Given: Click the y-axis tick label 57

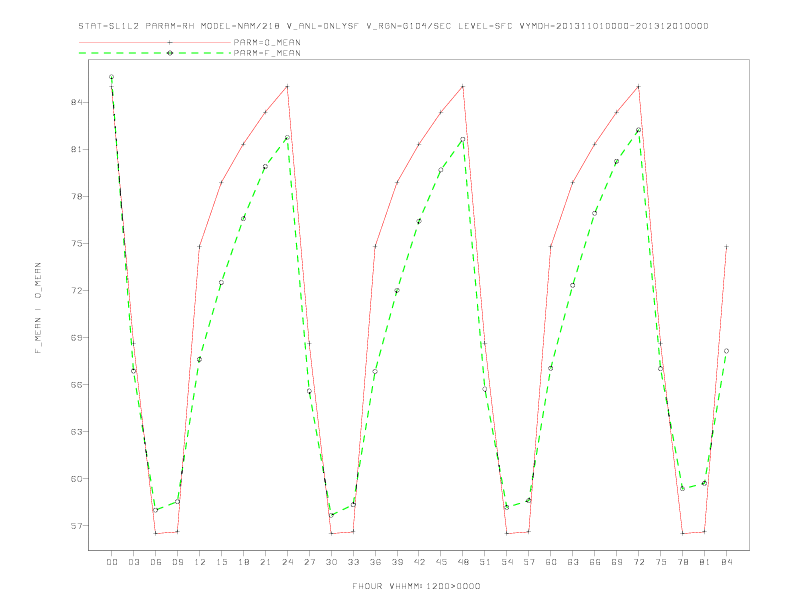Looking at the screenshot, I should coord(76,526).
